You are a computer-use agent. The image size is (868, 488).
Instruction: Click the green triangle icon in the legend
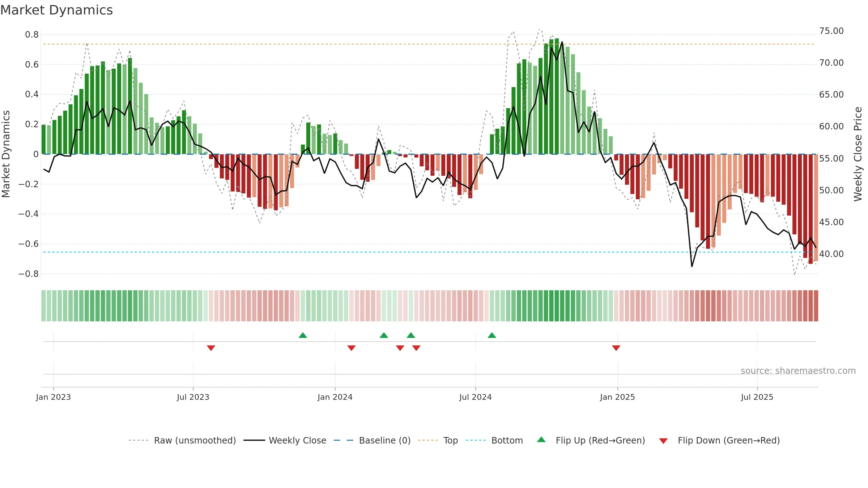[541, 440]
